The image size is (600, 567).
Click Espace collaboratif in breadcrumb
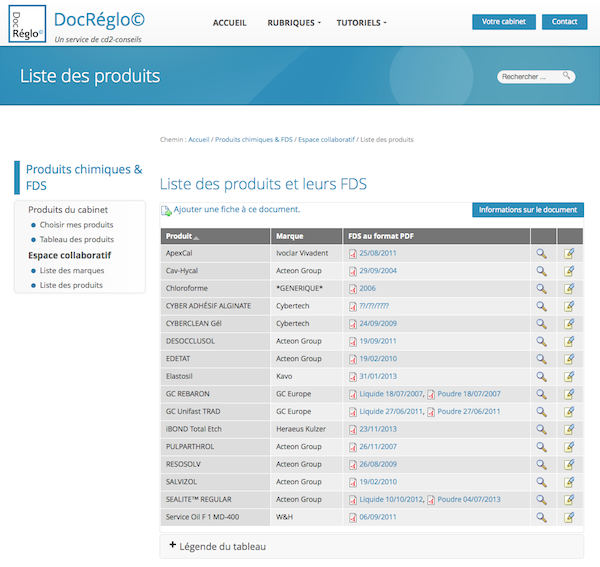click(x=326, y=140)
